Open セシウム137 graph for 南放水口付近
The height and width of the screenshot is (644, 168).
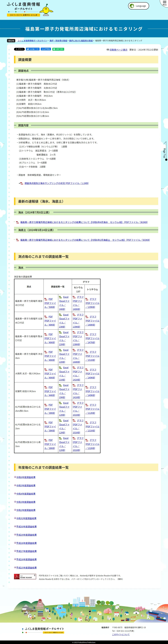pos(78,303)
